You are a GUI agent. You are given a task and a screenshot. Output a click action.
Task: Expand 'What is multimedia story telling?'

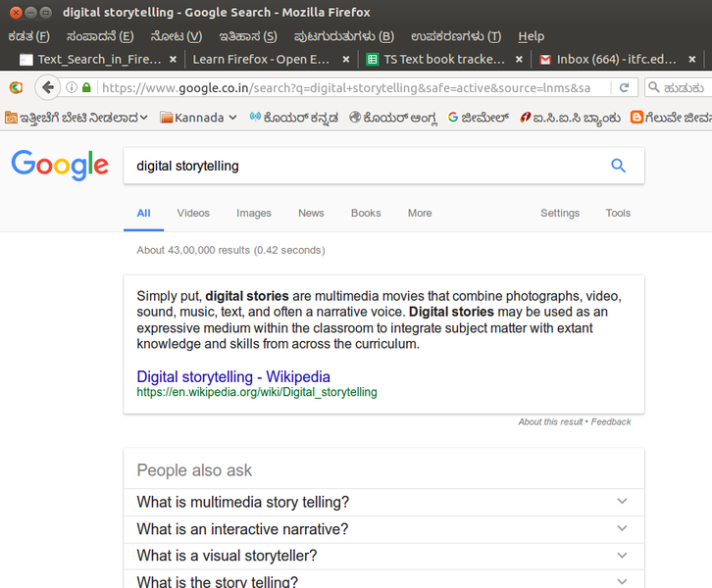tap(383, 502)
